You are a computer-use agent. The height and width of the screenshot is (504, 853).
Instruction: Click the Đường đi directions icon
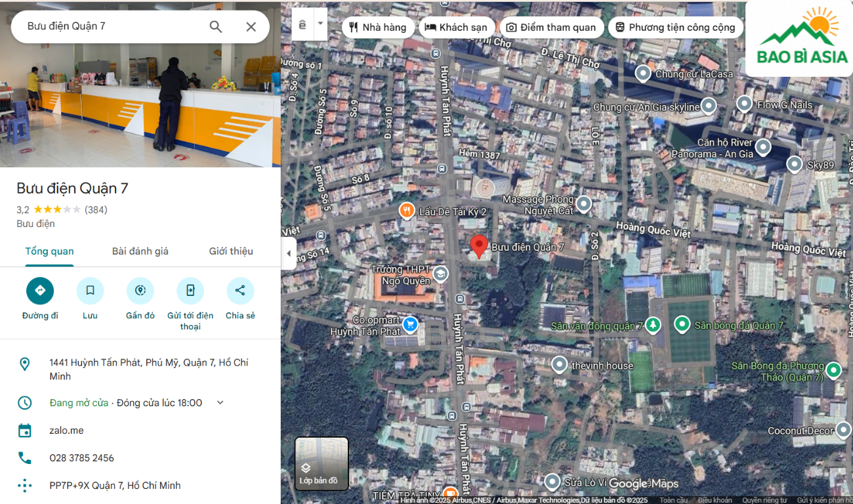40,291
